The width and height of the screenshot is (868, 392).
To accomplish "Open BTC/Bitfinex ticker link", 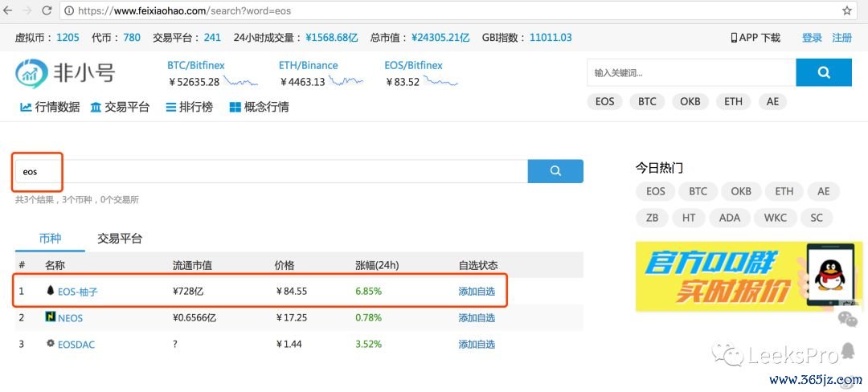I will click(196, 65).
